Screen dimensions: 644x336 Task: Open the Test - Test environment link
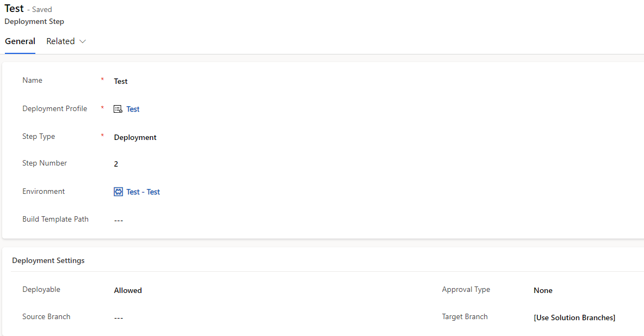tap(143, 191)
